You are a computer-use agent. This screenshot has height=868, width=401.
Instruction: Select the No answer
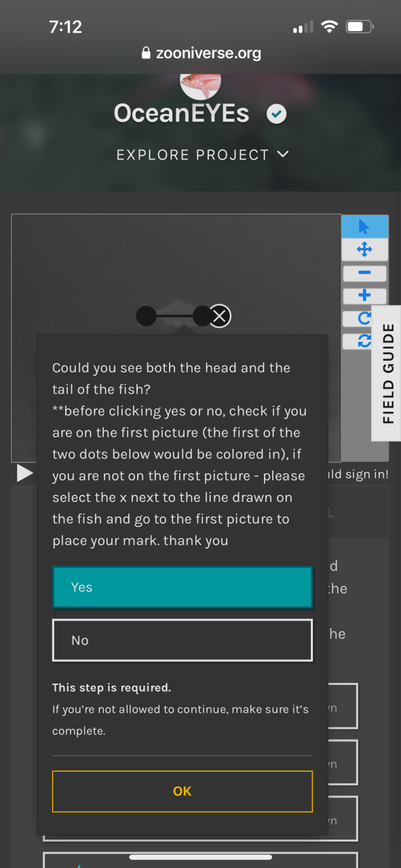coord(182,640)
